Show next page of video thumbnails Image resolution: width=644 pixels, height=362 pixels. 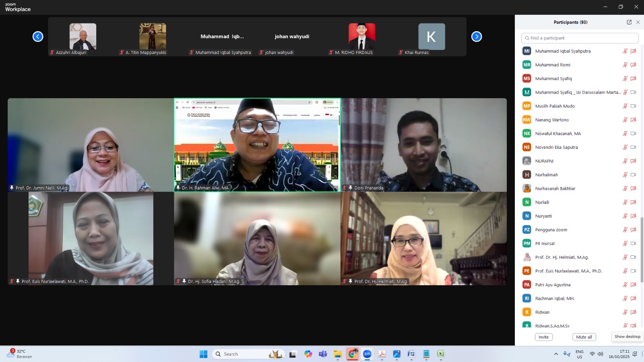[x=477, y=37]
